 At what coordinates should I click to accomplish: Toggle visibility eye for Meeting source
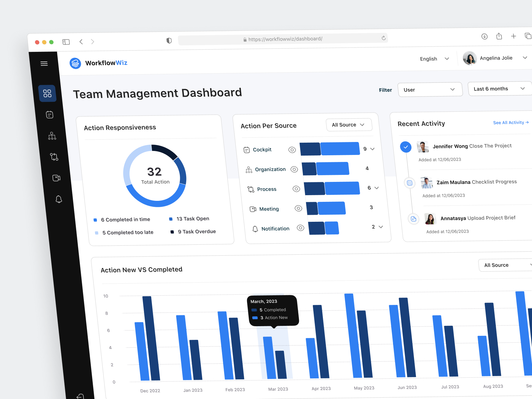[298, 208]
